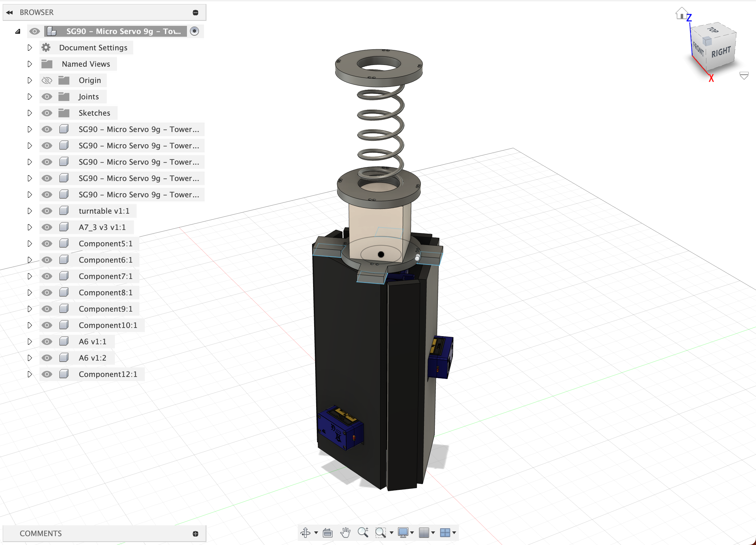
Task: Select the Component7:1 label
Action: point(106,276)
